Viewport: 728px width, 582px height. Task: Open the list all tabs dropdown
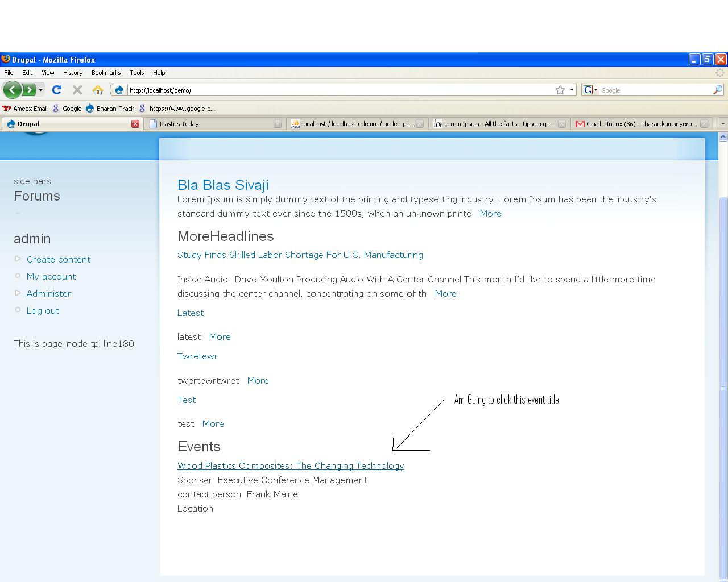pos(723,124)
